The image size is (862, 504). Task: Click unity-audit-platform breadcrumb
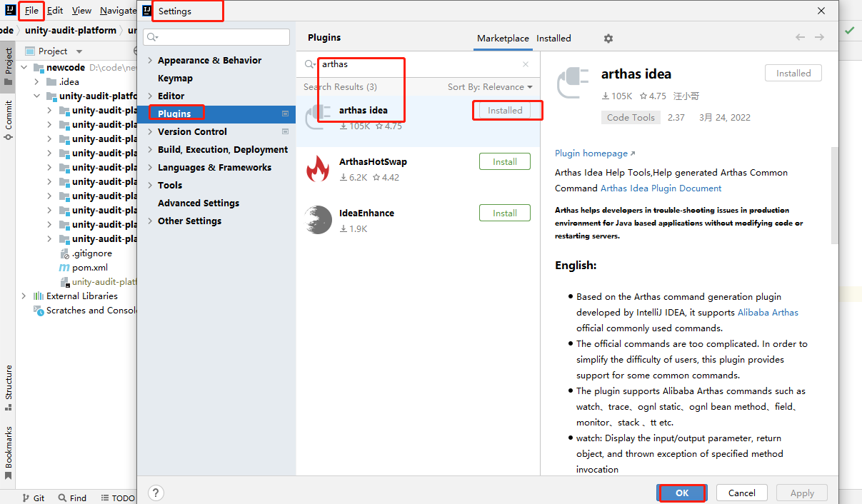click(x=70, y=31)
